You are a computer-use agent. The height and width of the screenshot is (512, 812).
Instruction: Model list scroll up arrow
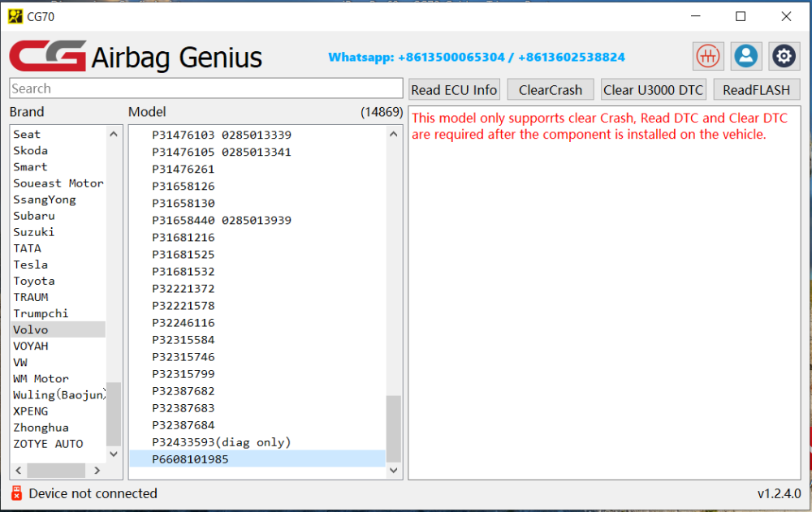(x=394, y=134)
